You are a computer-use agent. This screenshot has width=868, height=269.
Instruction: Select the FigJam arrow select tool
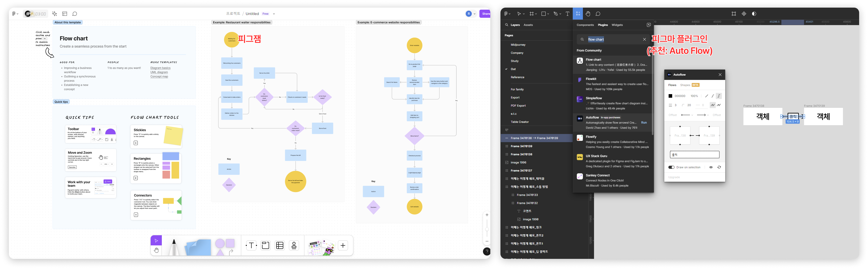[156, 241]
